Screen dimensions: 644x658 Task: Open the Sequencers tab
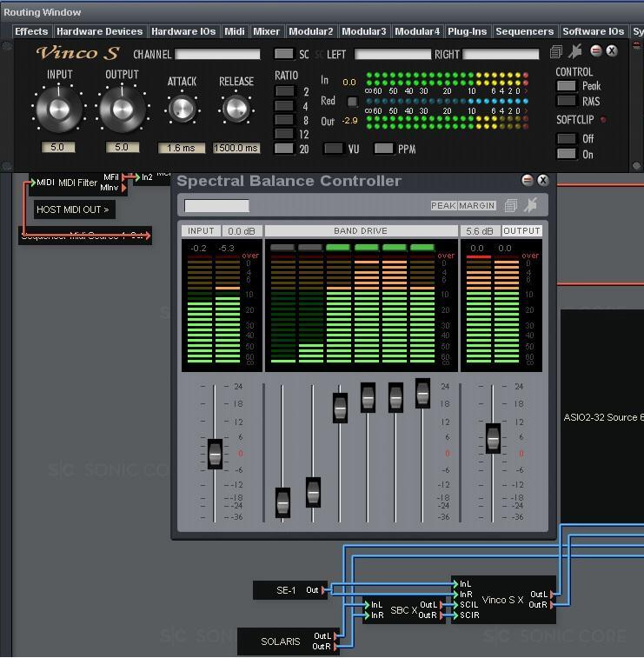524,31
